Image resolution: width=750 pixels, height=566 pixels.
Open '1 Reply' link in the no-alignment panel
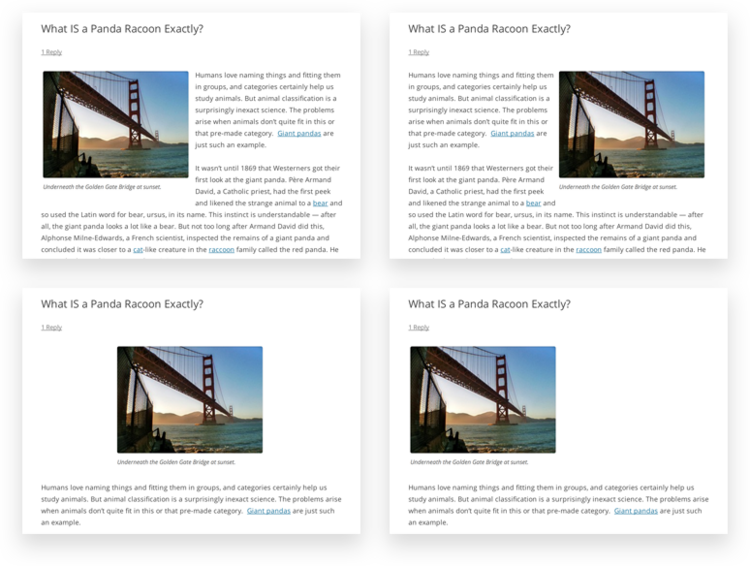[x=419, y=327]
